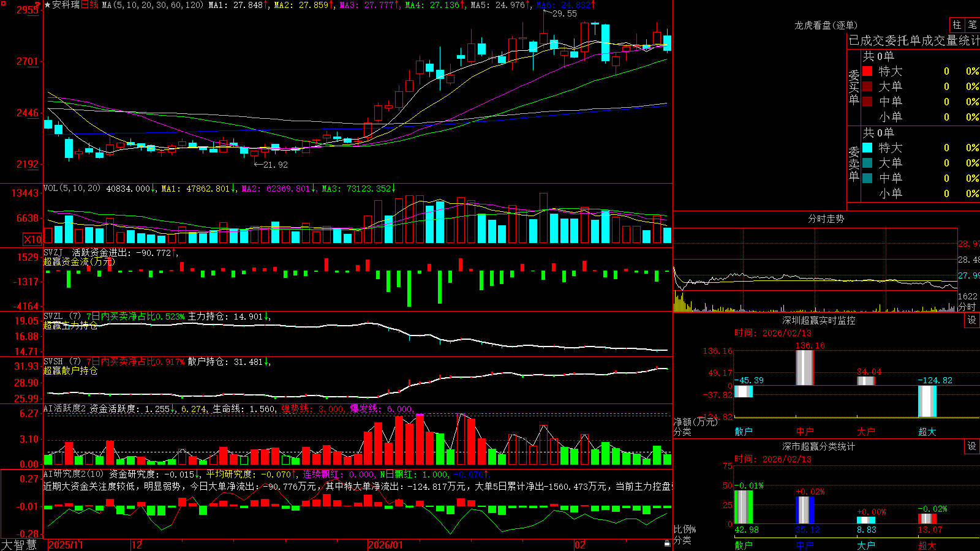Click the 主力持仓: 14.901 value

click(x=225, y=317)
